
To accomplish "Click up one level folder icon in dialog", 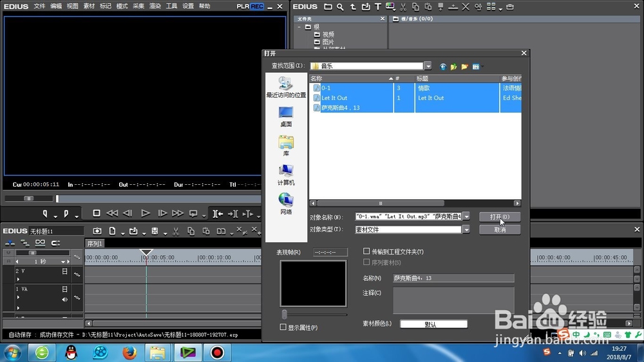I will [x=453, y=66].
